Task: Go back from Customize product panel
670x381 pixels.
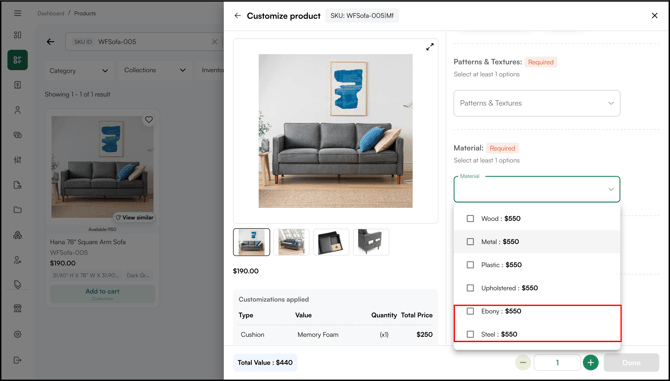Action: click(x=238, y=16)
